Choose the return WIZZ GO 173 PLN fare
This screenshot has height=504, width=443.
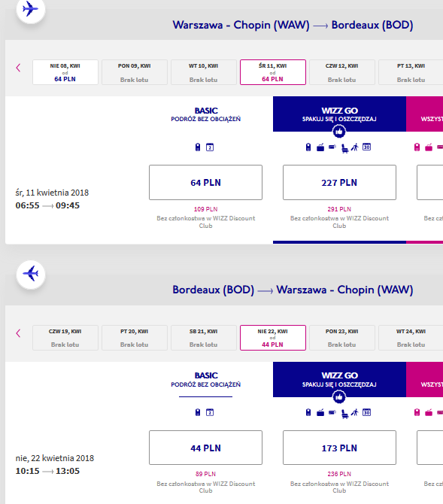[x=339, y=448]
